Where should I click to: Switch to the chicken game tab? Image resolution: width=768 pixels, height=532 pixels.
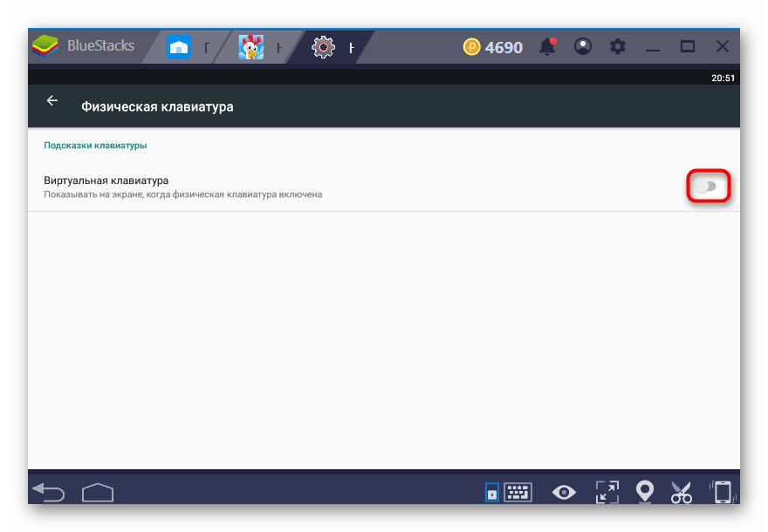click(x=250, y=47)
